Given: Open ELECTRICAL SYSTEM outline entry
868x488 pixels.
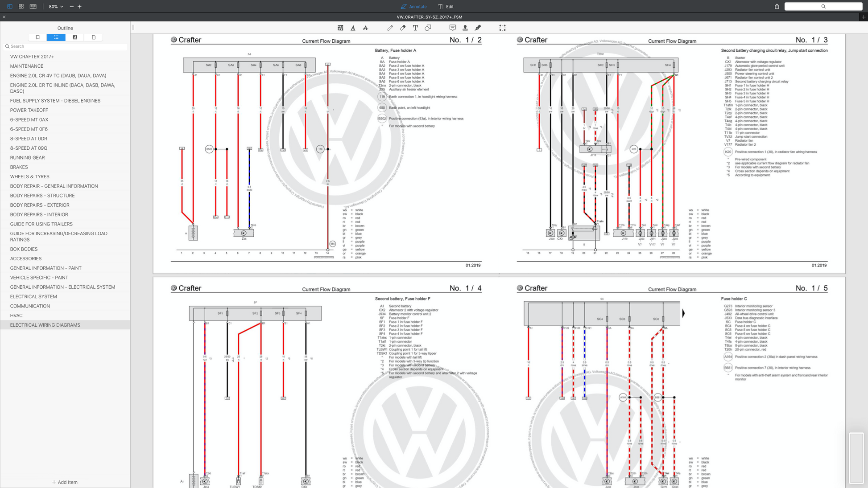Looking at the screenshot, I should tap(33, 296).
